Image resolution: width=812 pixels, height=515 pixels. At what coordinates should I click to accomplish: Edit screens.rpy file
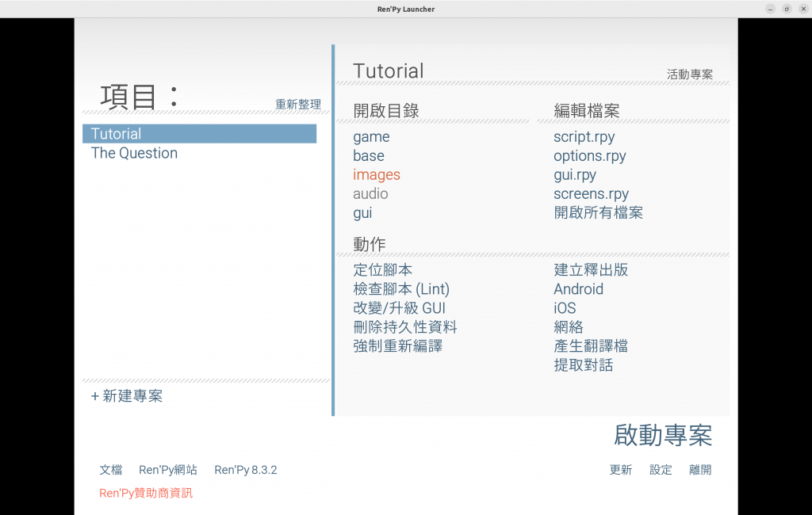click(591, 193)
